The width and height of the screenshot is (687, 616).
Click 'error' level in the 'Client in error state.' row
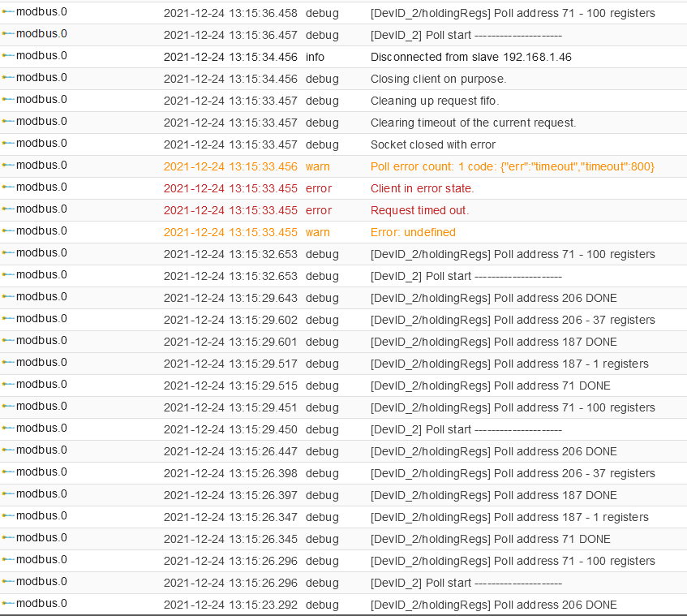click(x=319, y=188)
